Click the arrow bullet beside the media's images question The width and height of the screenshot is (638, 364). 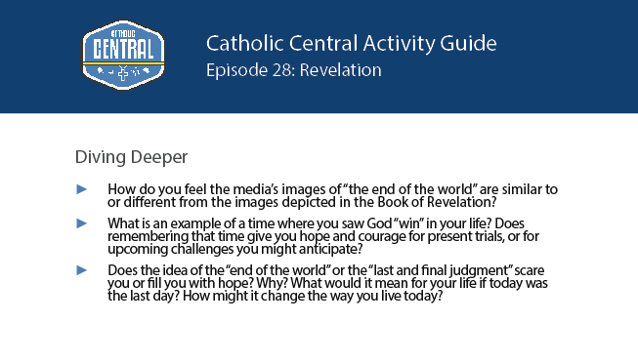click(82, 189)
